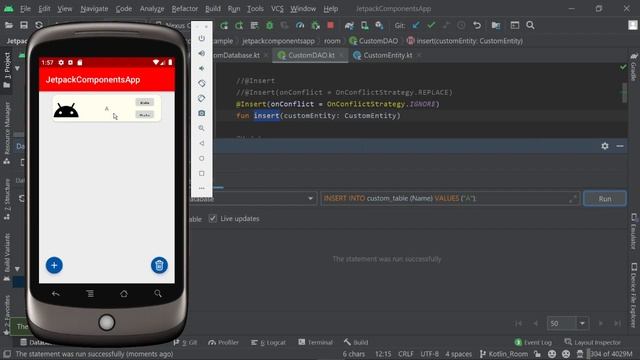Viewport: 640px width, 360px height.
Task: Open the Navigate menu
Action: tap(94, 9)
